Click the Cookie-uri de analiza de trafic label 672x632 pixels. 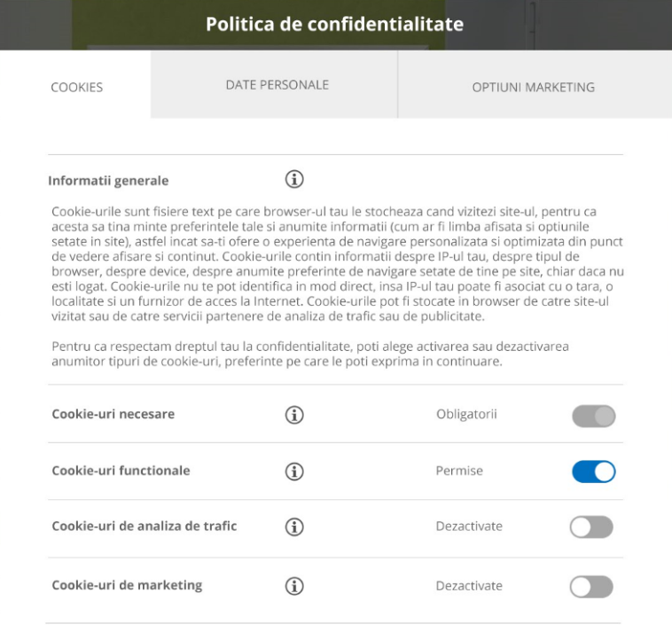pyautogui.click(x=144, y=526)
